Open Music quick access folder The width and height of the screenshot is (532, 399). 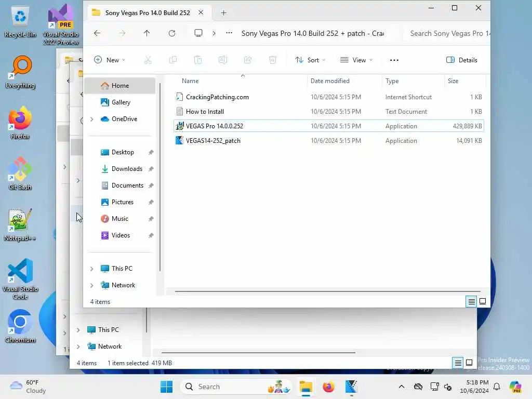(x=120, y=219)
